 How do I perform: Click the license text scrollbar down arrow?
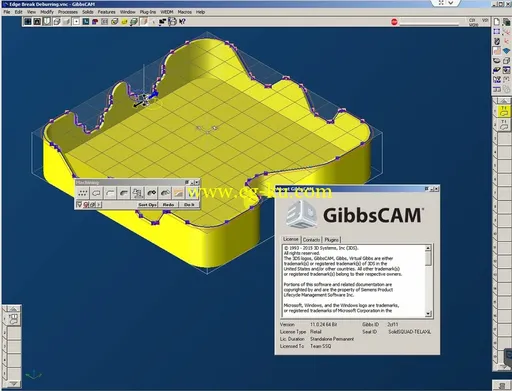coord(428,314)
